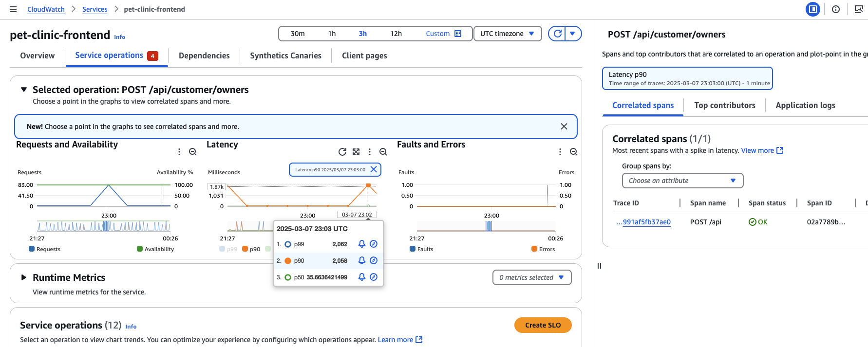Open the info circle icon in header
The height and width of the screenshot is (347, 868).
point(836,9)
